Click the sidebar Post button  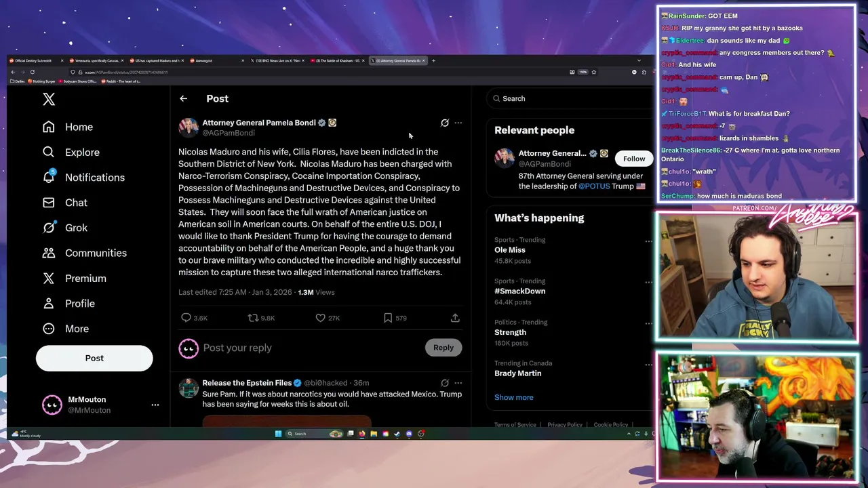[x=94, y=358]
